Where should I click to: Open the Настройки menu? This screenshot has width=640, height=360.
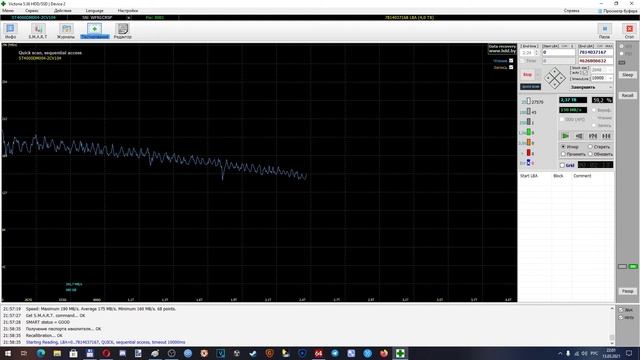point(128,11)
